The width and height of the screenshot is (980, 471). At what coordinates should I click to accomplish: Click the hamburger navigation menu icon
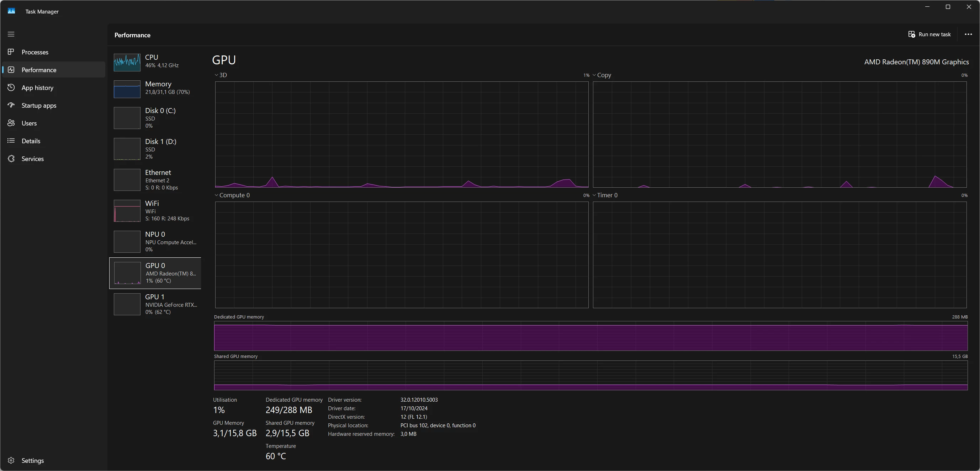pos(11,34)
